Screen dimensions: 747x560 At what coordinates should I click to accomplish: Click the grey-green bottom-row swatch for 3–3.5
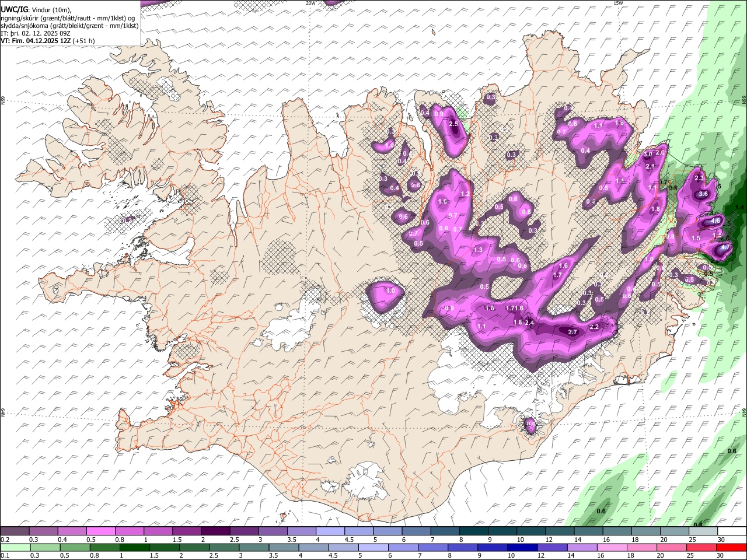point(254,547)
